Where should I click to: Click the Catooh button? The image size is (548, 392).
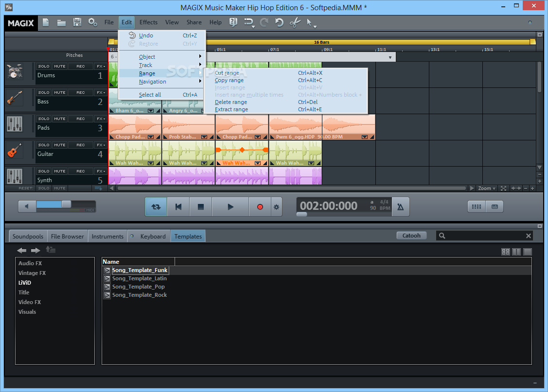click(411, 236)
